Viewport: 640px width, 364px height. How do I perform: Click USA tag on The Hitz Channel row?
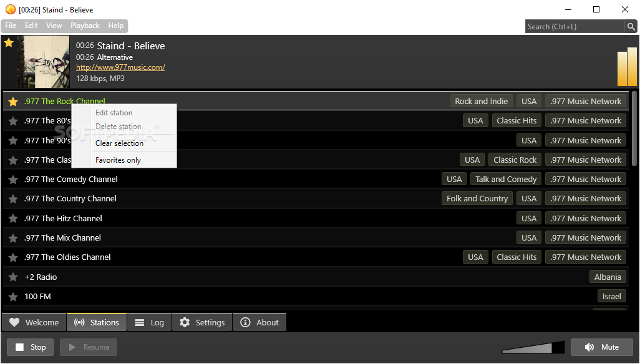pyautogui.click(x=528, y=219)
